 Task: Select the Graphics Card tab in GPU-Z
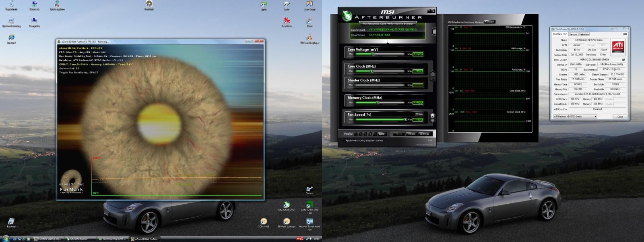click(x=560, y=34)
